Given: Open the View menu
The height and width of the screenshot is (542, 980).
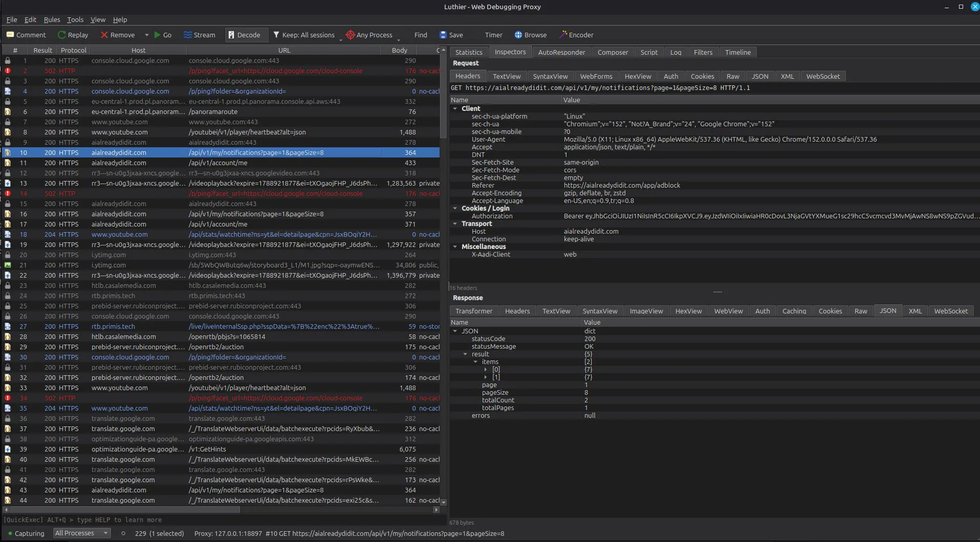Looking at the screenshot, I should [x=98, y=19].
